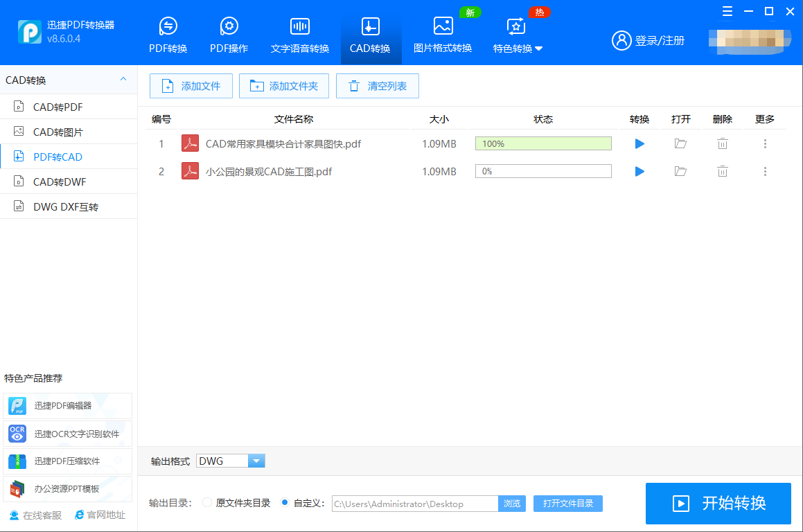The height and width of the screenshot is (532, 803).
Task: Click the 添加文件夹 button
Action: tap(283, 86)
